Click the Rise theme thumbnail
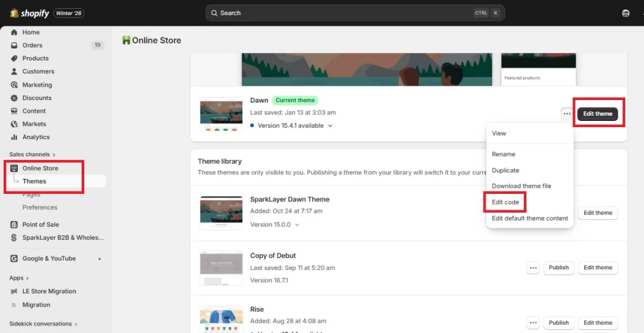 (221, 319)
